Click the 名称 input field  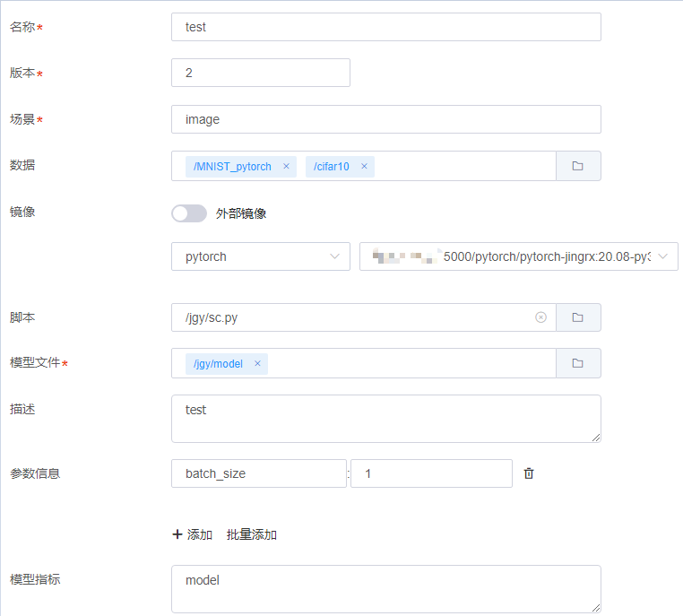tap(385, 27)
